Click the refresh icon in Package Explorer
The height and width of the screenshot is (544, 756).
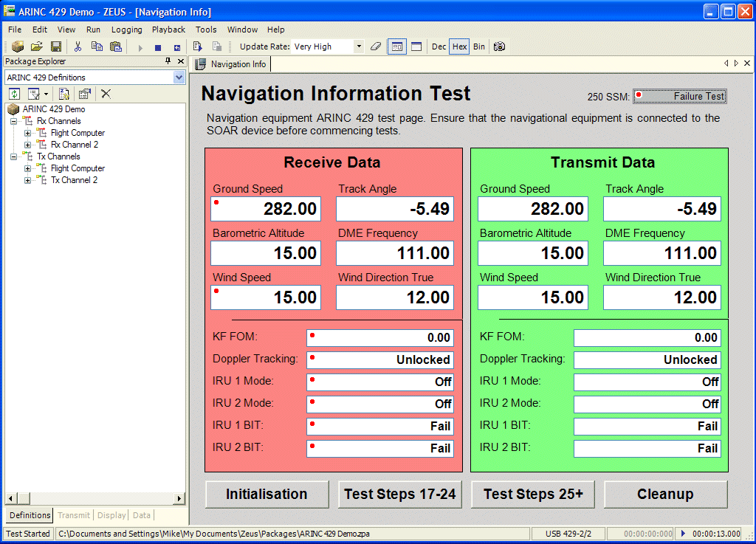[x=14, y=94]
